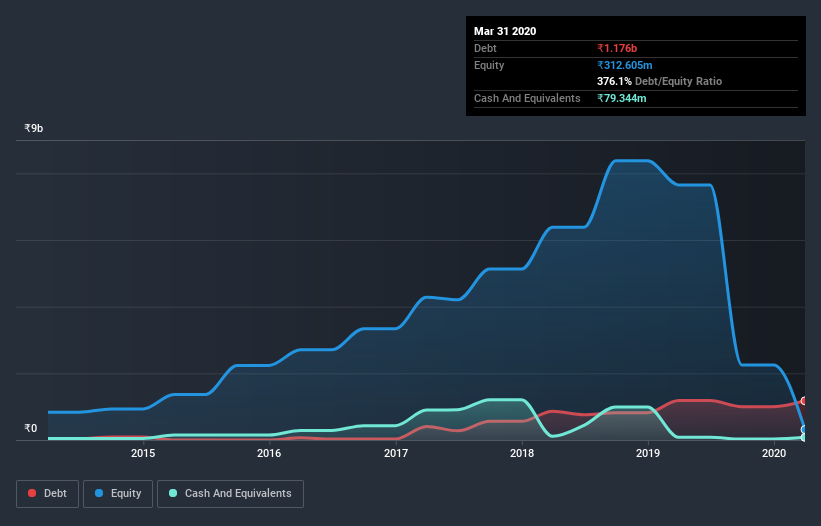The width and height of the screenshot is (821, 526).
Task: Click the 2020 x-axis label
Action: 774,453
